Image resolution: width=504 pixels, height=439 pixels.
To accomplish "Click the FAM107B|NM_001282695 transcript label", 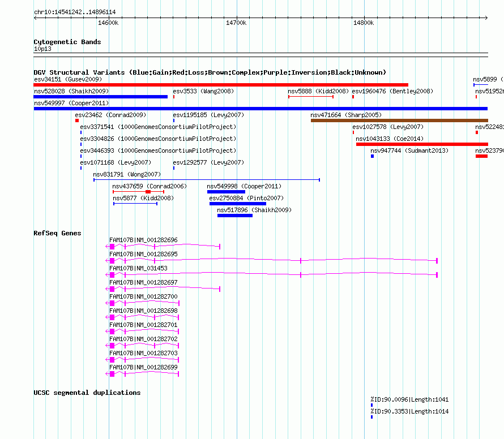I will coord(143,254).
